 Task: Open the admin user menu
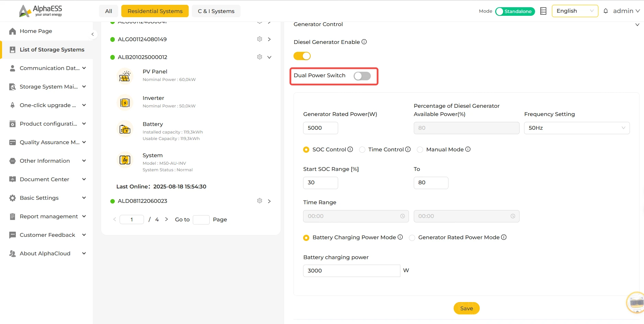point(626,11)
